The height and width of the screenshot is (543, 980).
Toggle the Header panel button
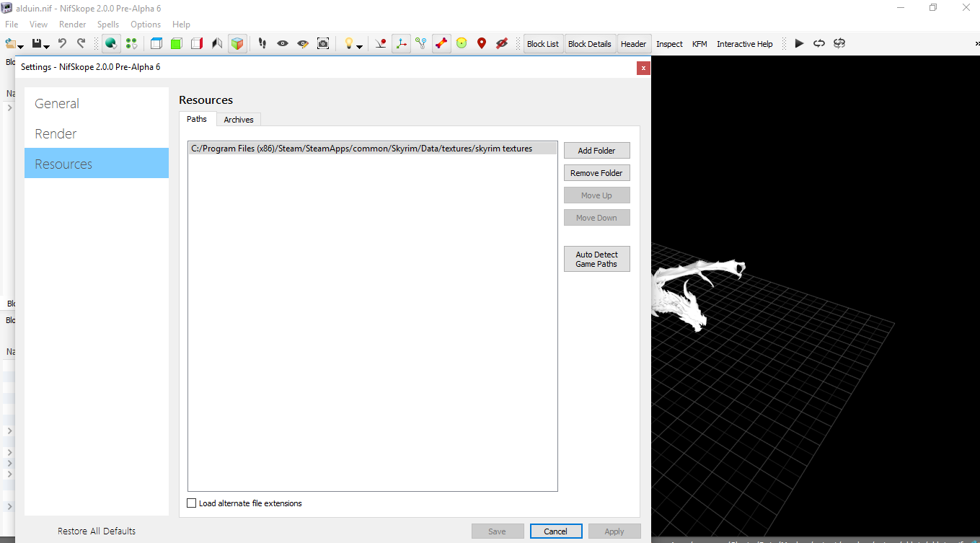point(633,44)
